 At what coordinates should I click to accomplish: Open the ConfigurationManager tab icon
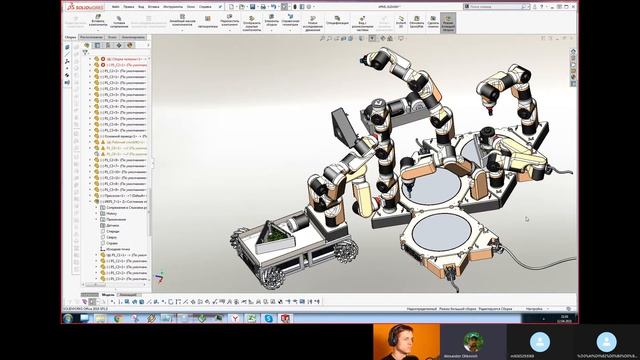tap(108, 45)
